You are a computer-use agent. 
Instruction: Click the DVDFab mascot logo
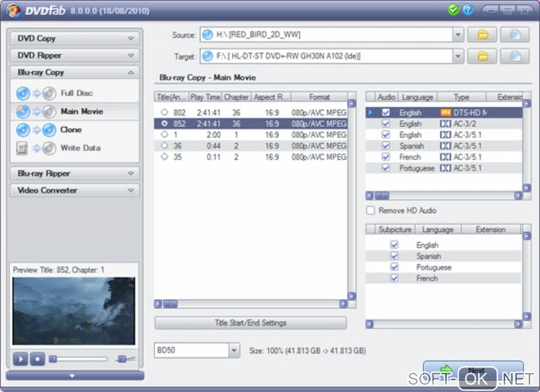click(13, 11)
